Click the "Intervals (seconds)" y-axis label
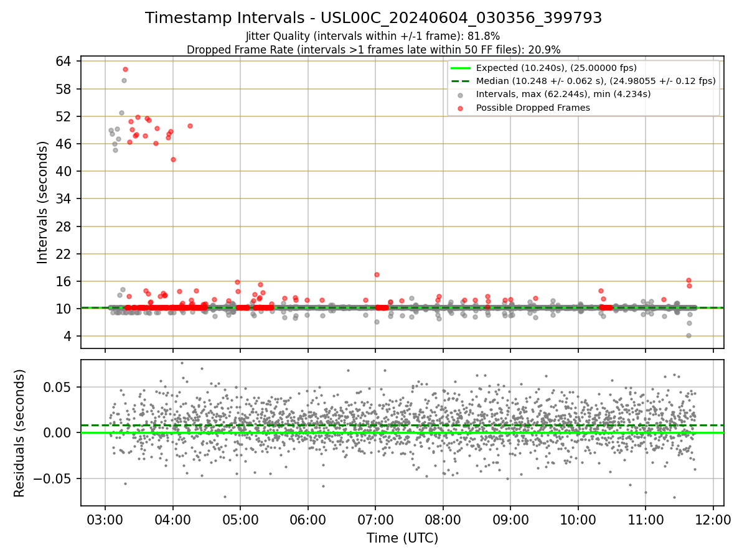This screenshot has width=747, height=560. point(42,202)
